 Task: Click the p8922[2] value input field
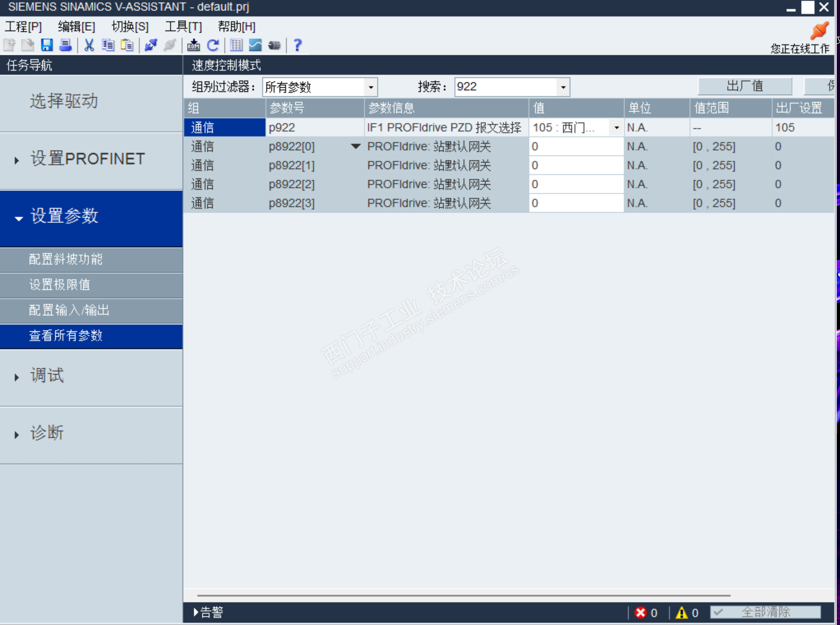(576, 184)
